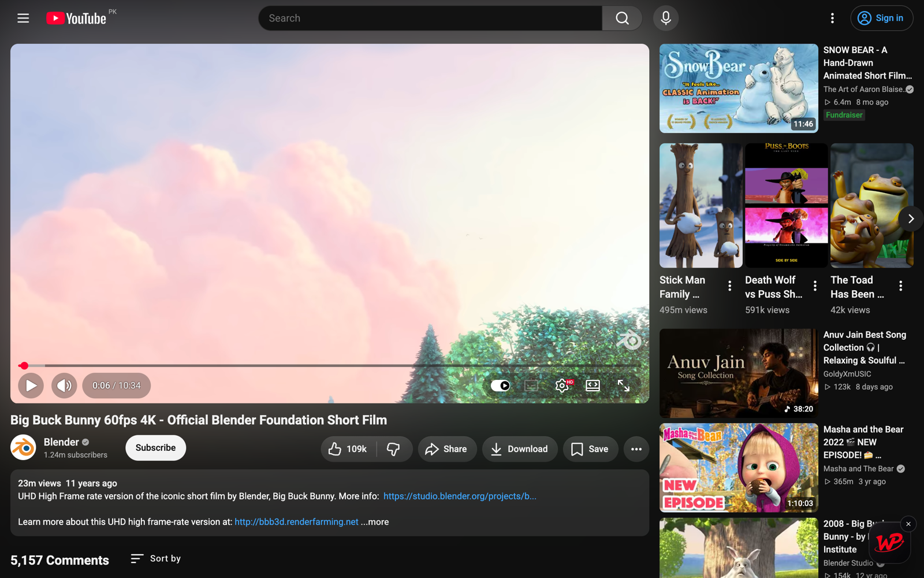Click the red playhead scrubber
The width and height of the screenshot is (924, 578).
pos(24,365)
